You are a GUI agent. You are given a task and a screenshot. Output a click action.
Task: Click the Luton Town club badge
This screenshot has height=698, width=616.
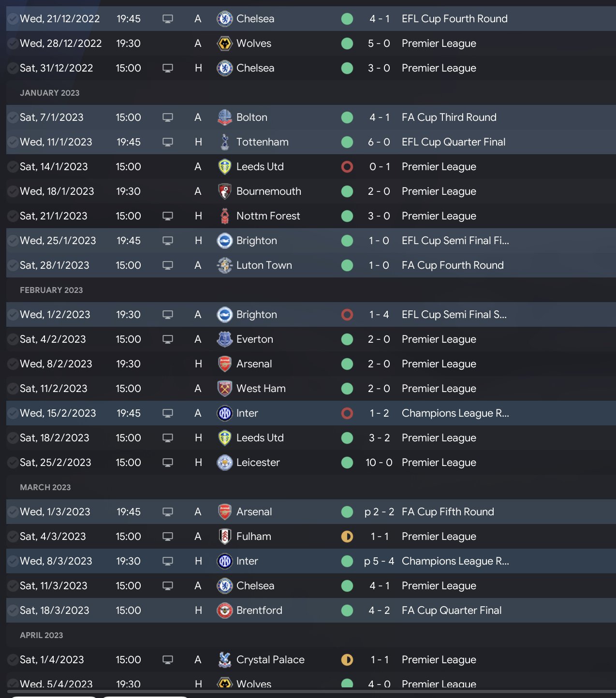(224, 265)
